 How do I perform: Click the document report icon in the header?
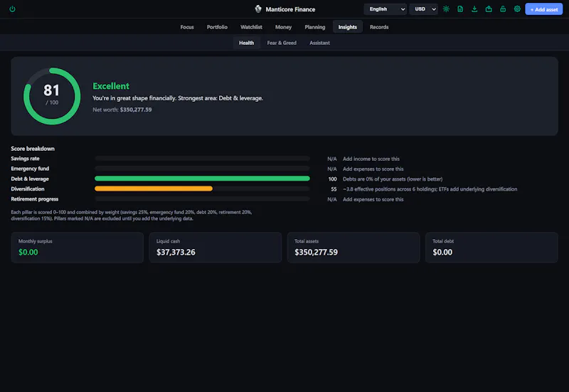460,9
